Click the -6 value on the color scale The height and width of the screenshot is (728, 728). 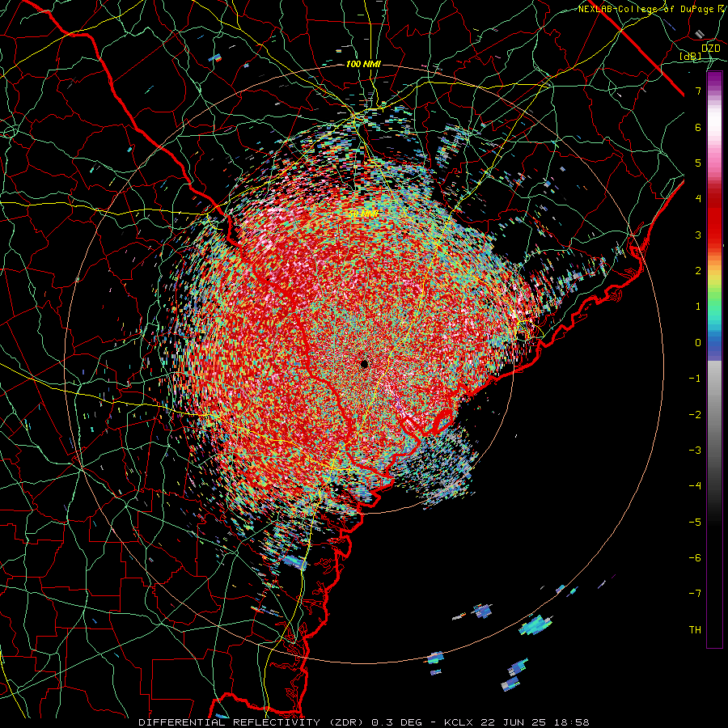(695, 558)
